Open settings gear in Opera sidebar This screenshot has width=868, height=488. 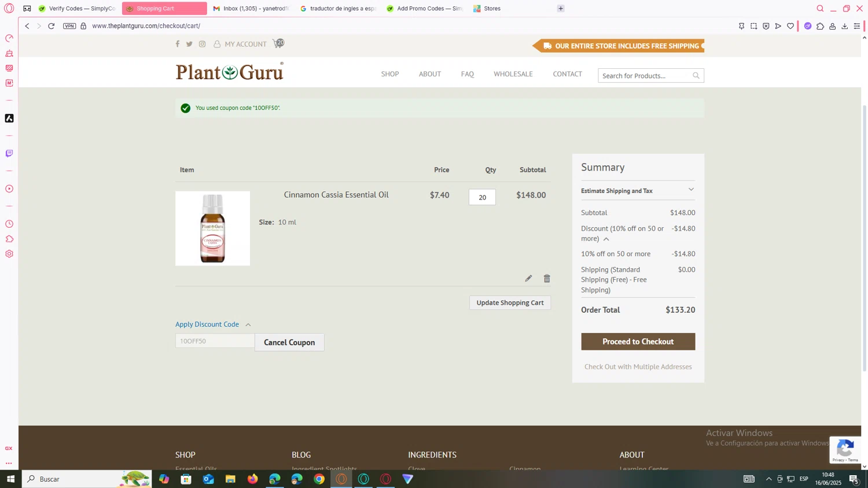point(9,254)
